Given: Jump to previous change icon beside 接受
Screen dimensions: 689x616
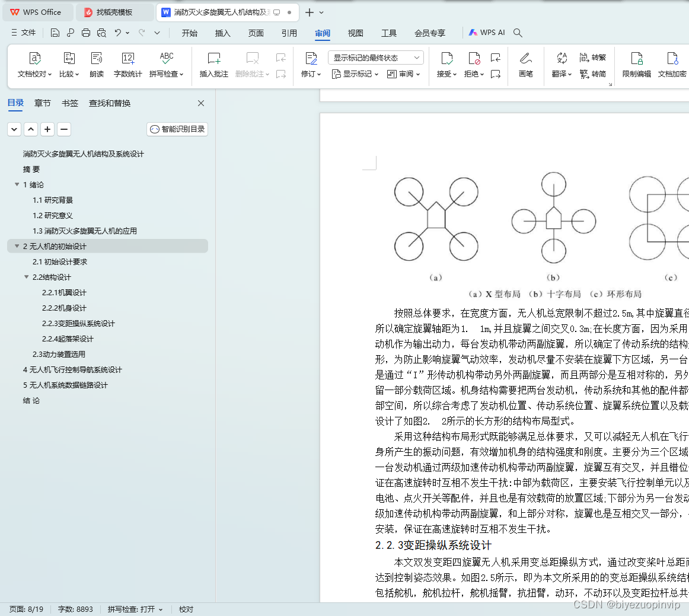Looking at the screenshot, I should (496, 58).
